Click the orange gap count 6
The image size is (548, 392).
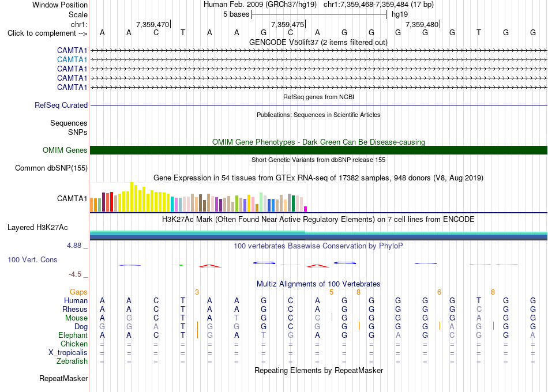pyautogui.click(x=440, y=292)
